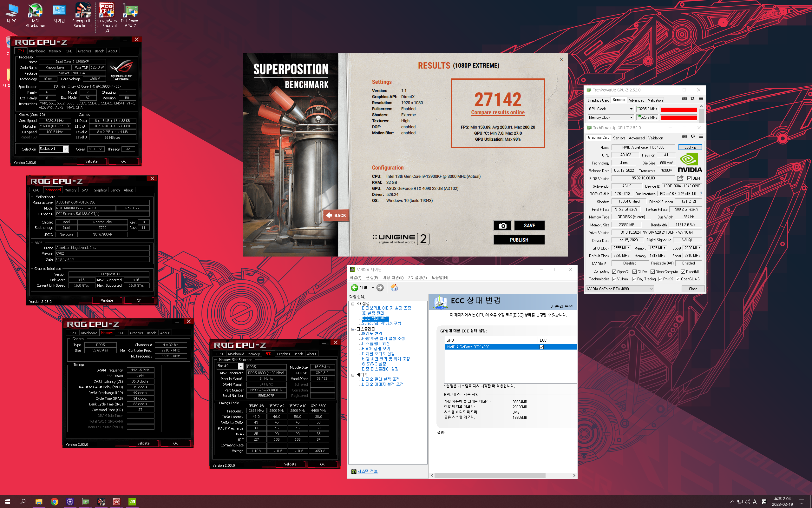Toggle CUDA checkbox in GPU-Z
Viewport: 812px width, 508px height.
tap(634, 272)
